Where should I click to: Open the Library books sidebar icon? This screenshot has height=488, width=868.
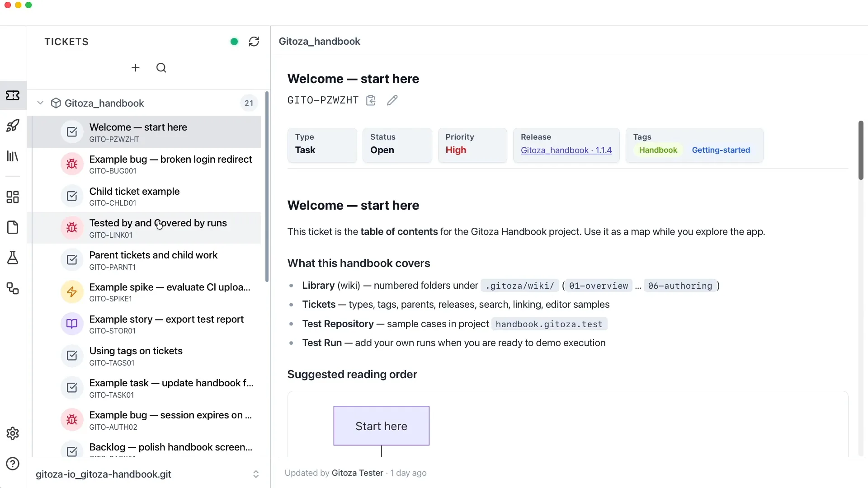(x=13, y=156)
